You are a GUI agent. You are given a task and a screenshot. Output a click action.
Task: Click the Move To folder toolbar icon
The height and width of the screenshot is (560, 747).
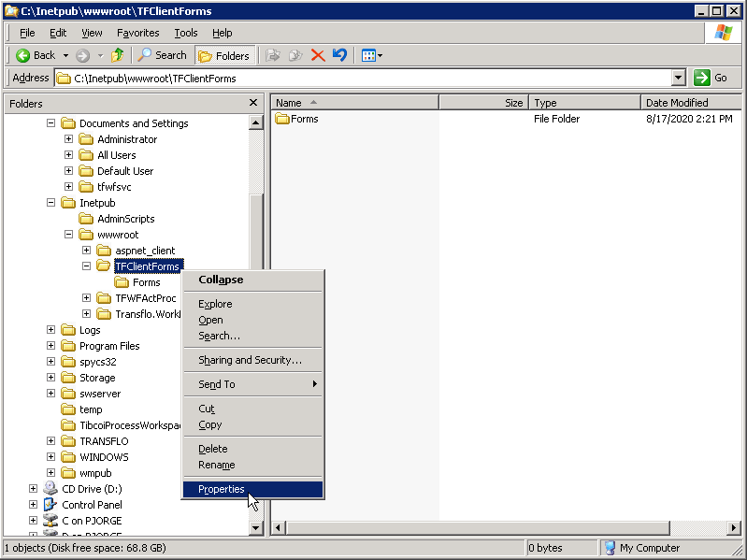[273, 56]
